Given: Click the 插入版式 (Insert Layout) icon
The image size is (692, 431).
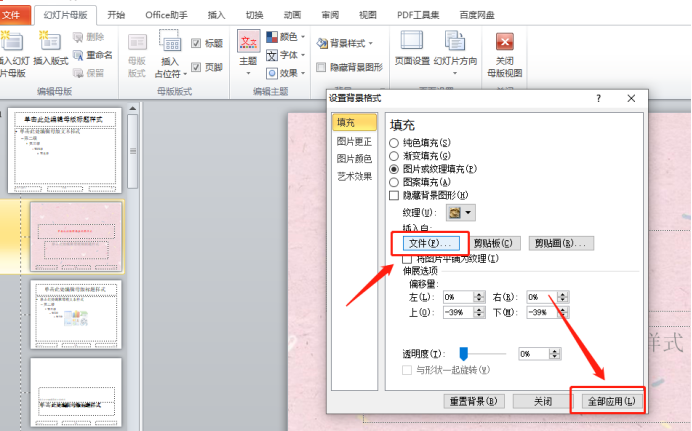Looking at the screenshot, I should (x=51, y=43).
